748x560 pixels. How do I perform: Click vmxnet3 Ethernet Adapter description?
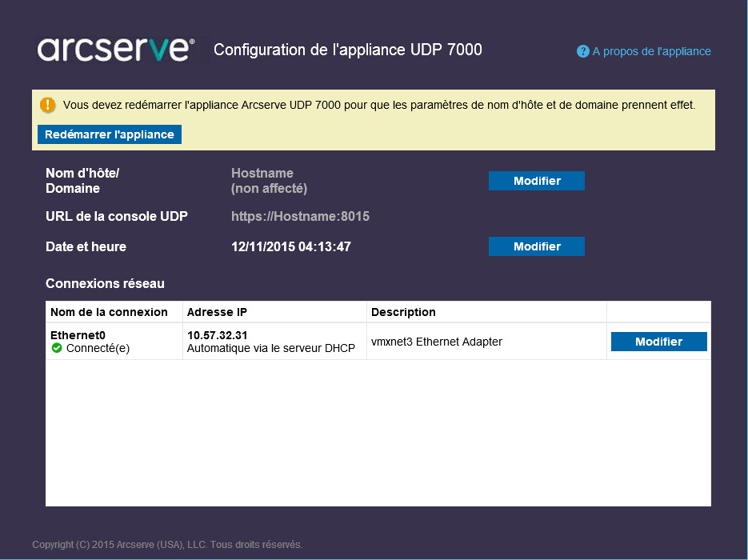437,342
